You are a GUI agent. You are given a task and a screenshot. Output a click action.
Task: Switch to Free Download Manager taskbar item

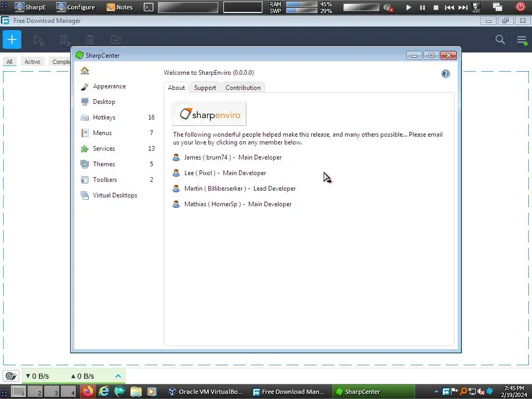pos(289,392)
